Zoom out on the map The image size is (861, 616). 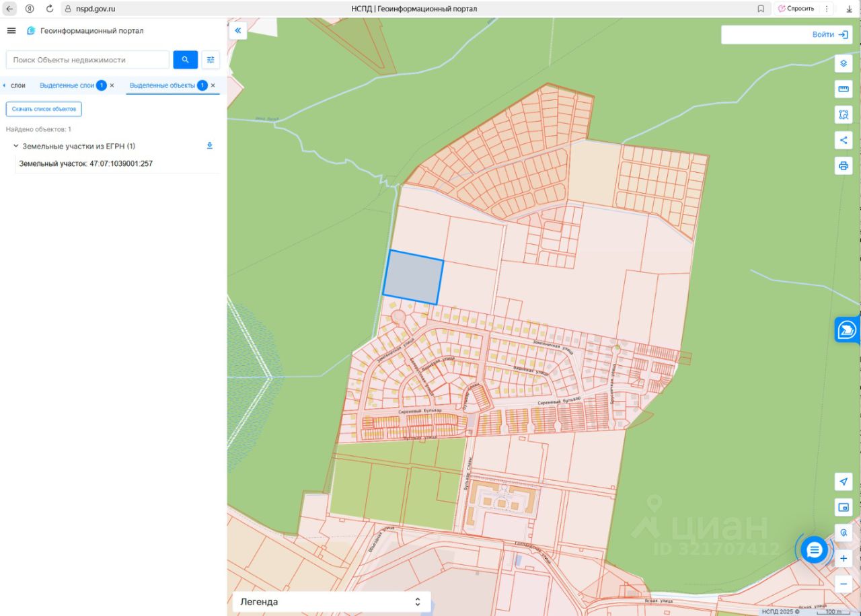844,584
